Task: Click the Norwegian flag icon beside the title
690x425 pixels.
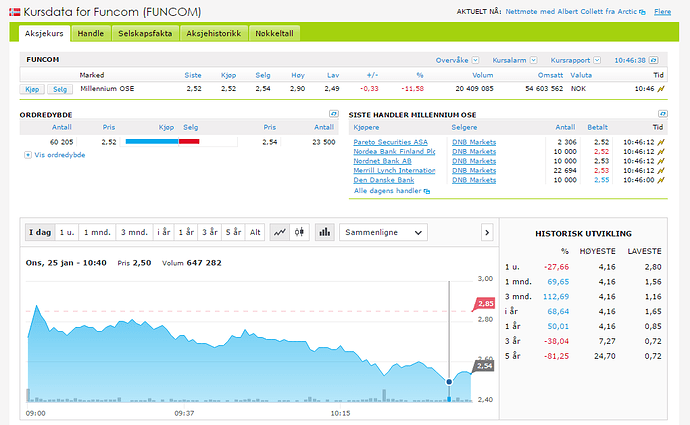Action: [15, 12]
